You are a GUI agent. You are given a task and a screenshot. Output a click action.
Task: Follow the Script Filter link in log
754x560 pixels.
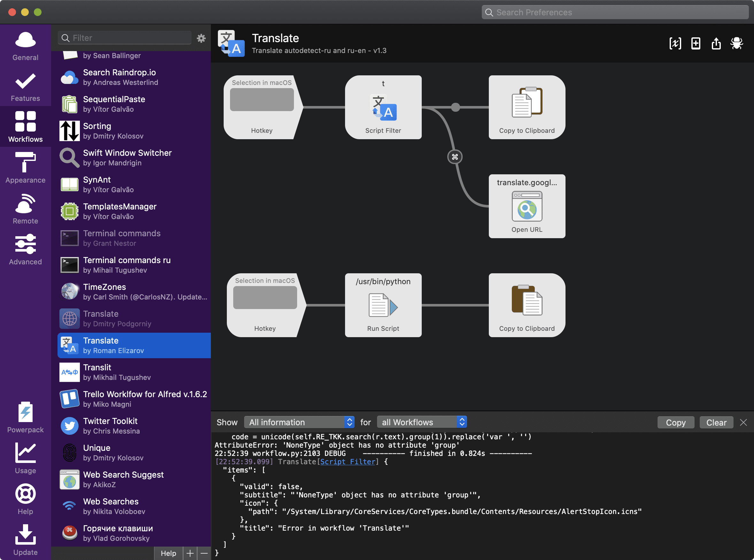point(347,462)
